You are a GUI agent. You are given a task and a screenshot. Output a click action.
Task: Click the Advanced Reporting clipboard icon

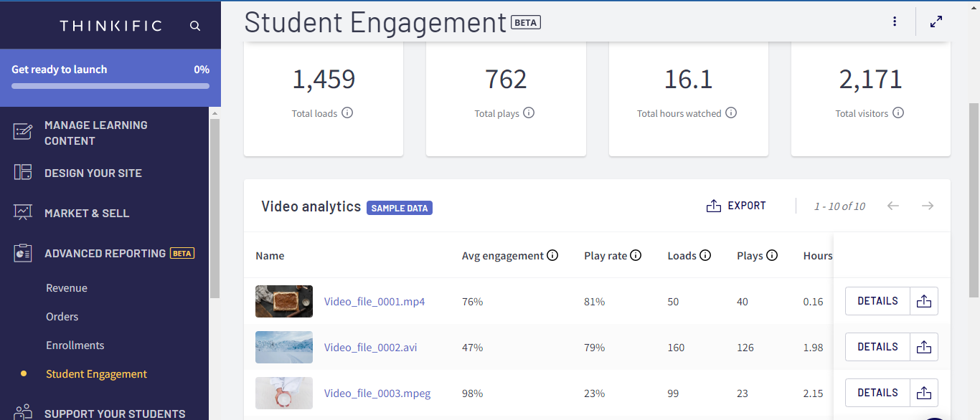pos(23,253)
